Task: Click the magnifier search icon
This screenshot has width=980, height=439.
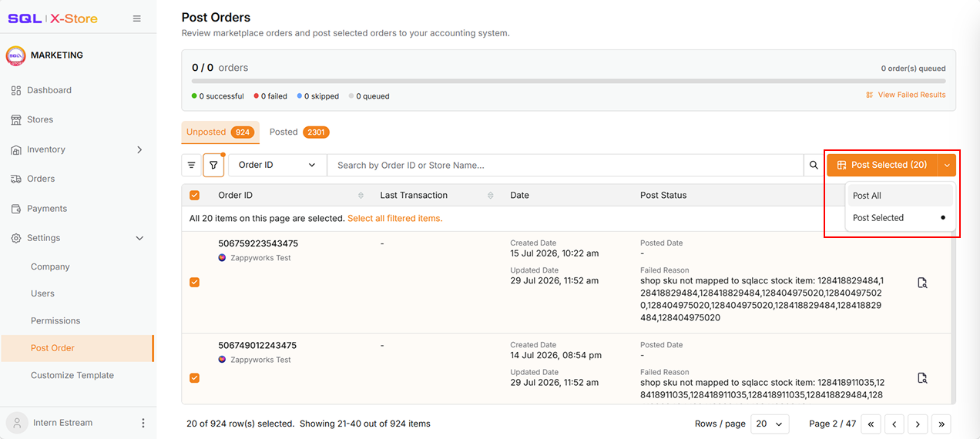Action: pyautogui.click(x=814, y=165)
